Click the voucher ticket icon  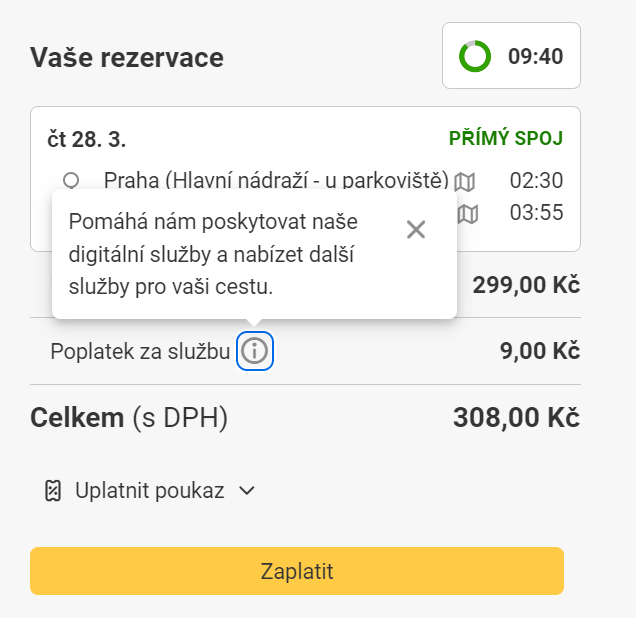coord(54,491)
